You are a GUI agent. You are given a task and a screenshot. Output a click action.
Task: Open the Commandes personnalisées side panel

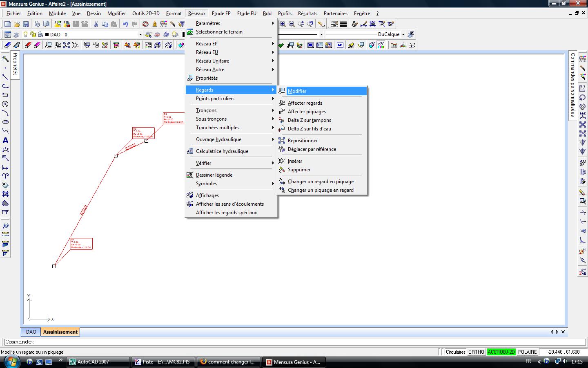click(573, 85)
